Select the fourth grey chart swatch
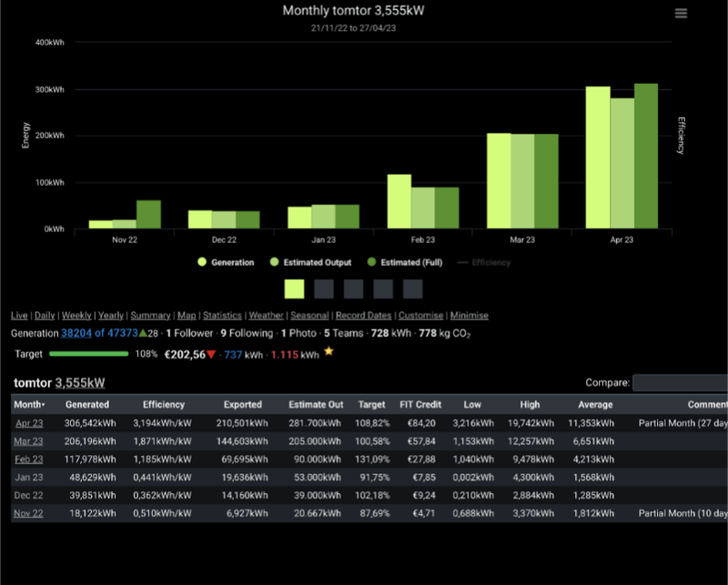728x585 pixels. (x=383, y=288)
